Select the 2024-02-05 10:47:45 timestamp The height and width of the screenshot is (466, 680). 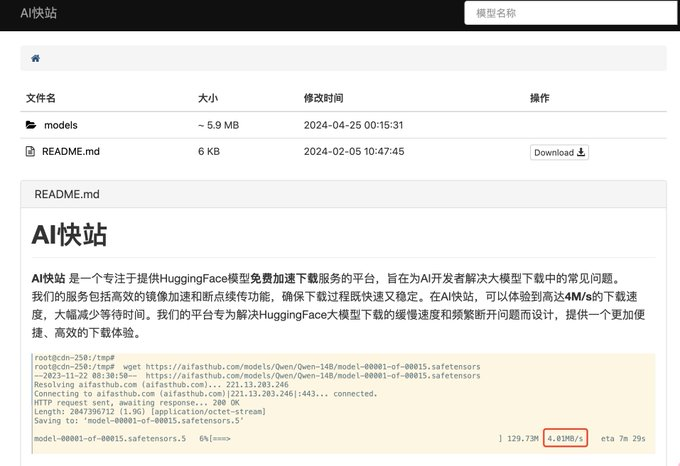(354, 151)
